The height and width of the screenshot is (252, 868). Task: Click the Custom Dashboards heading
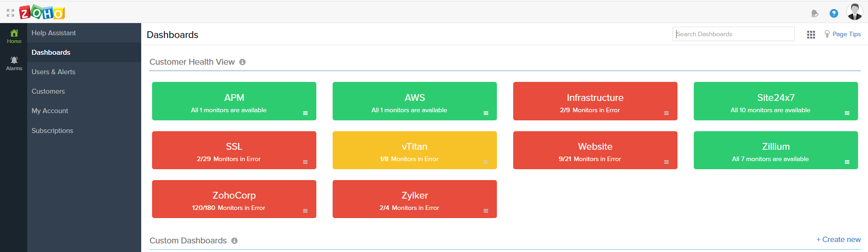coord(188,241)
